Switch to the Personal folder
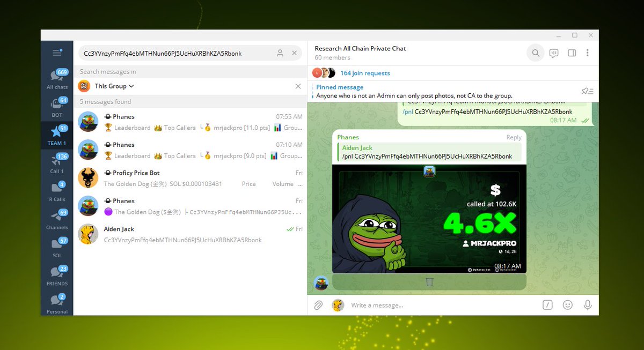This screenshot has width=644, height=350. click(57, 303)
